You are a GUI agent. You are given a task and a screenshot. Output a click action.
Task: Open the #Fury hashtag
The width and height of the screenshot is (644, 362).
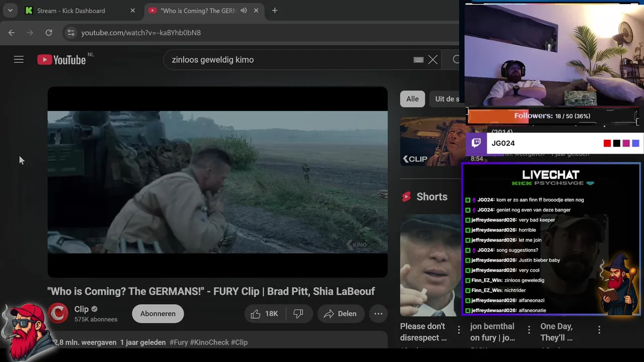pos(179,342)
